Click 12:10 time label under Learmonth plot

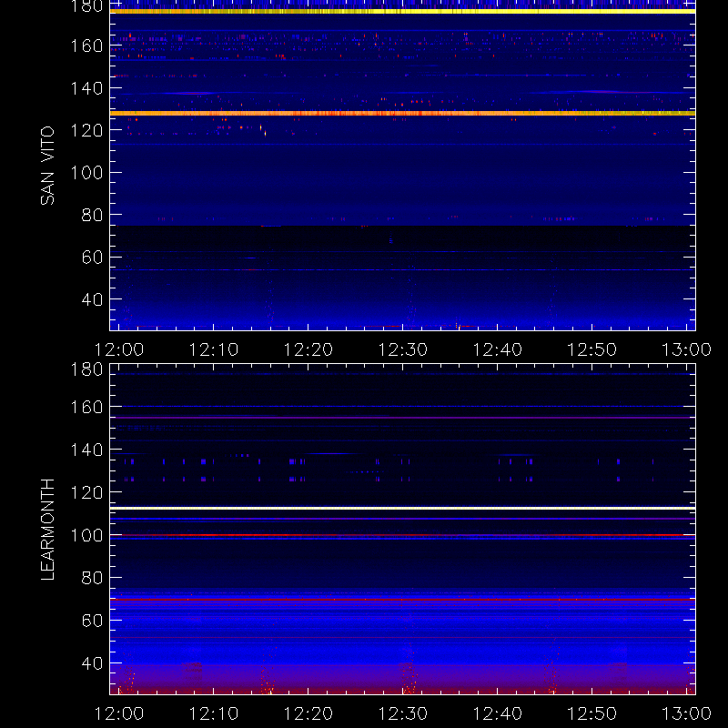click(x=214, y=713)
